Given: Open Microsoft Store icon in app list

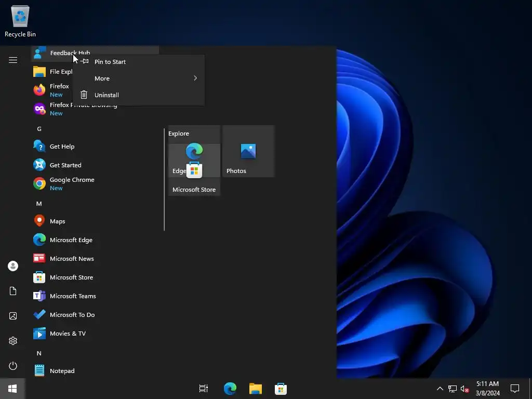Looking at the screenshot, I should 39,277.
